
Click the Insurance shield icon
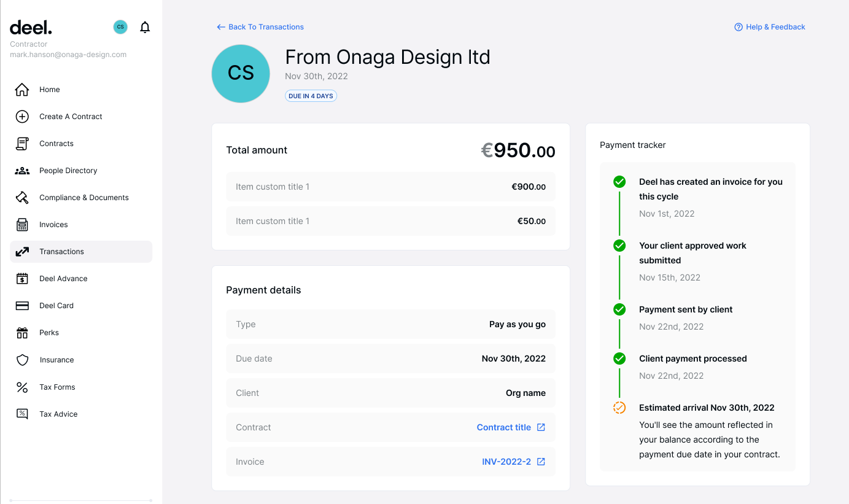(x=22, y=360)
